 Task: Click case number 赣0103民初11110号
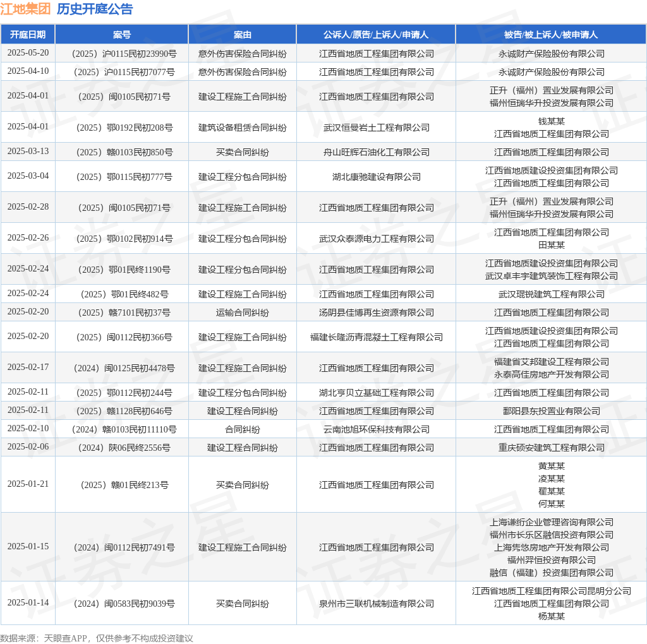pyautogui.click(x=124, y=429)
